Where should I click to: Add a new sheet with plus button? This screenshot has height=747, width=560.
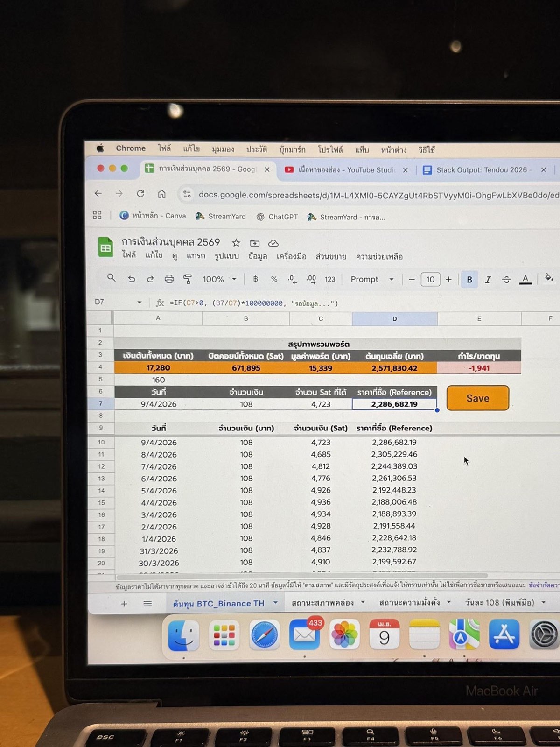point(124,604)
